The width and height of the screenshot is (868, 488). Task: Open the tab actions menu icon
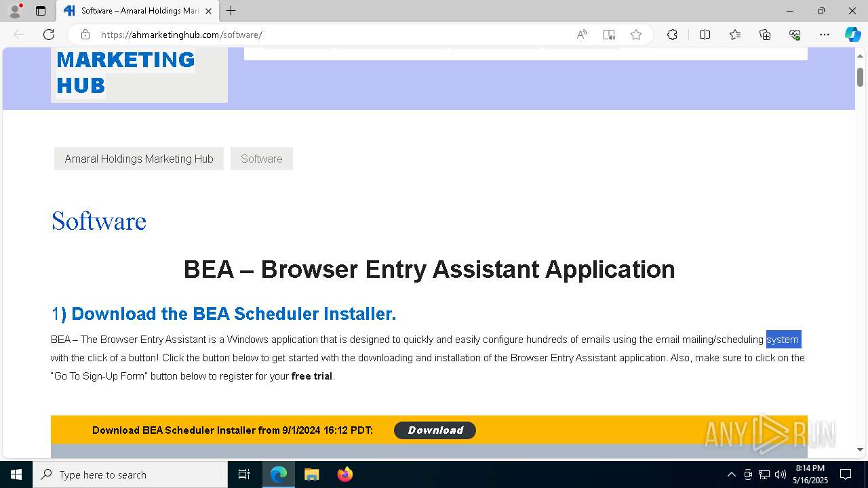click(41, 11)
